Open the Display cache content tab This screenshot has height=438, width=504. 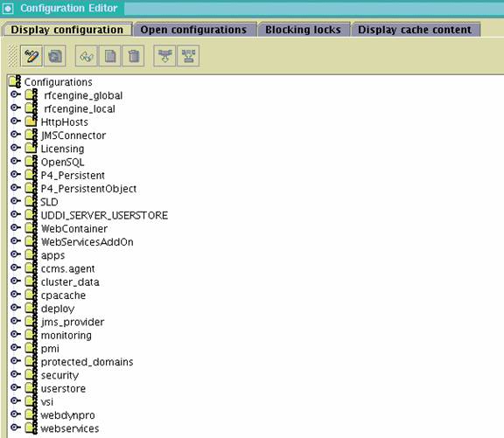pos(415,30)
